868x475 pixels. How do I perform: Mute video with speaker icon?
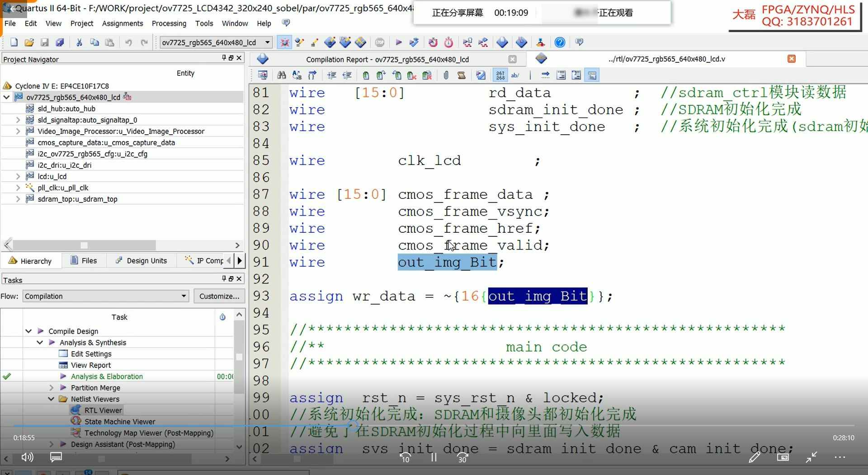tap(27, 457)
